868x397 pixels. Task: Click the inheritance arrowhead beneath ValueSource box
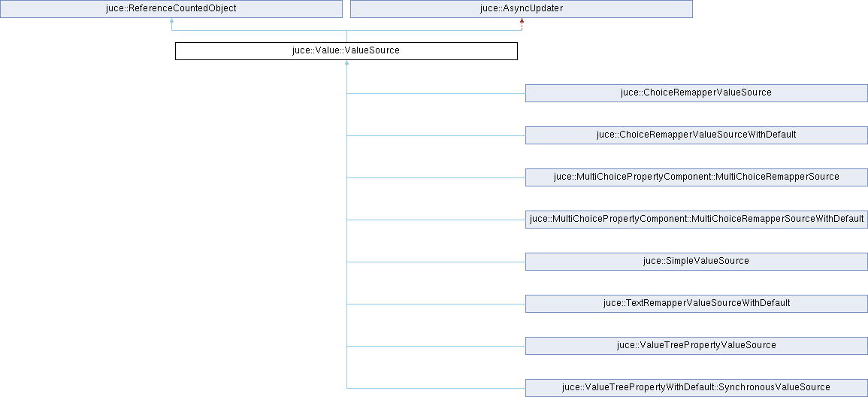[x=346, y=64]
